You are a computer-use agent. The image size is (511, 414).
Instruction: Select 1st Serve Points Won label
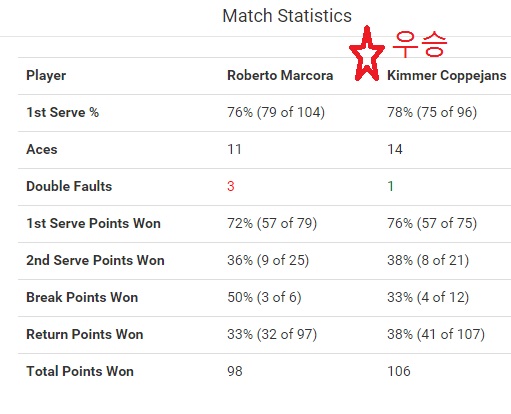click(x=93, y=223)
